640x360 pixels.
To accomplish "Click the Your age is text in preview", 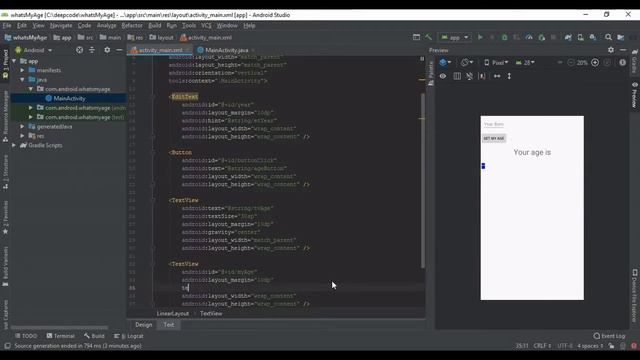I will (532, 152).
